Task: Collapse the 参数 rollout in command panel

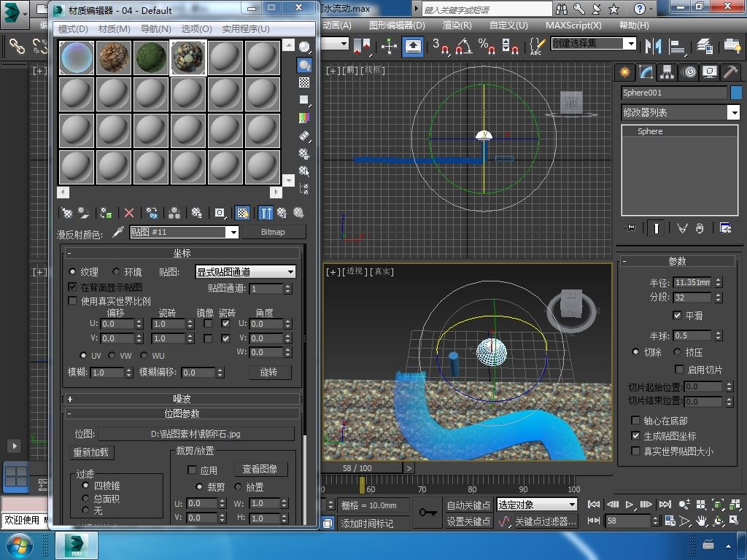Action: point(677,261)
